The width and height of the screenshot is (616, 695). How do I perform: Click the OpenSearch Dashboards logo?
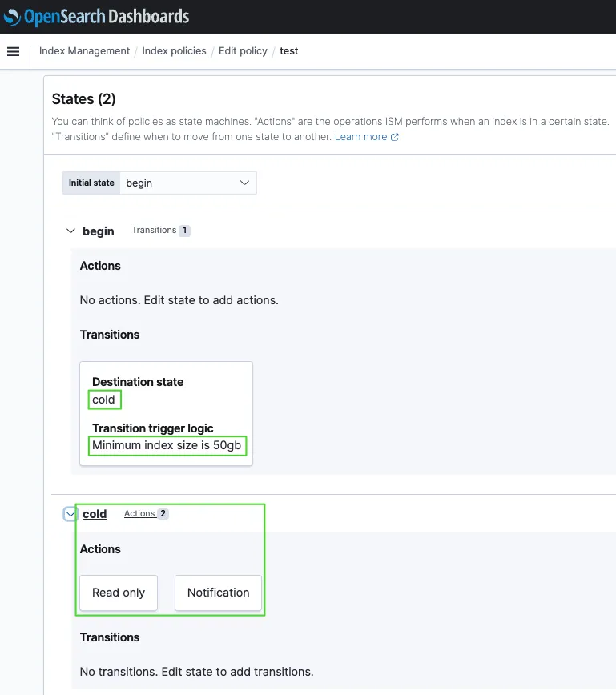[x=96, y=17]
